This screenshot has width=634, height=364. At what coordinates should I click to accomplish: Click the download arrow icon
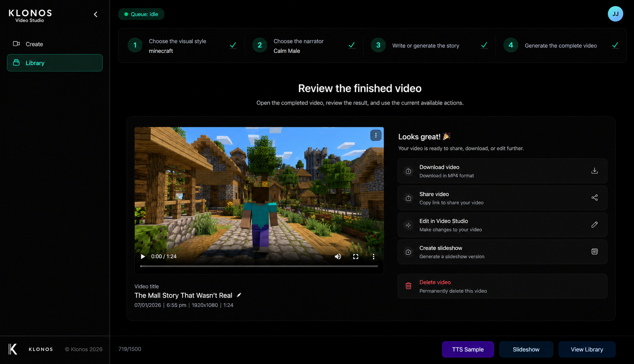[595, 171]
